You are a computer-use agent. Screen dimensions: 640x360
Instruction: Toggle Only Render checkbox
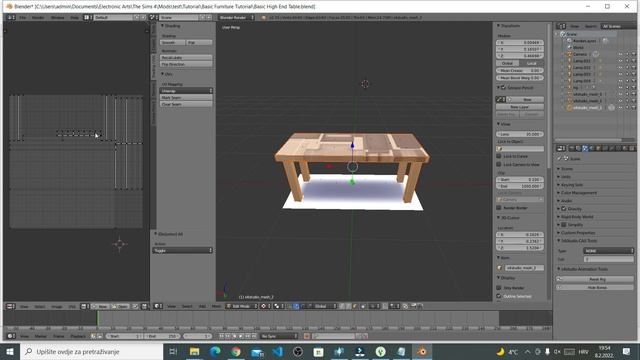point(499,288)
